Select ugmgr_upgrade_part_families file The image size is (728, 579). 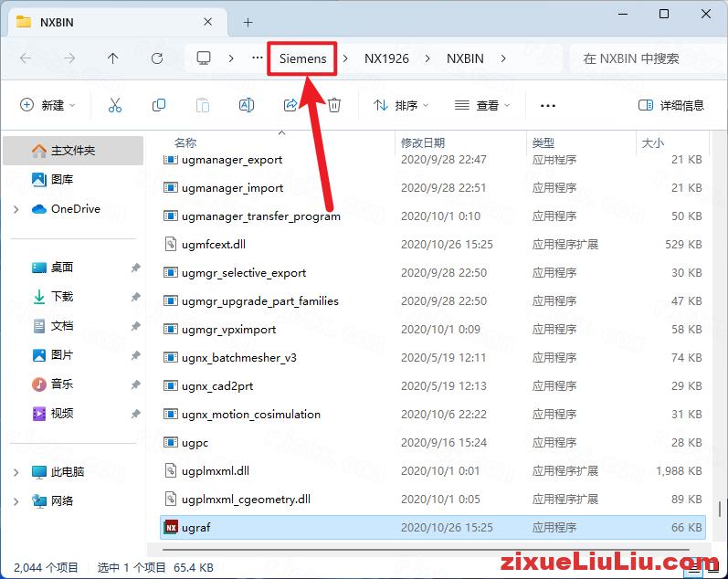433,301
